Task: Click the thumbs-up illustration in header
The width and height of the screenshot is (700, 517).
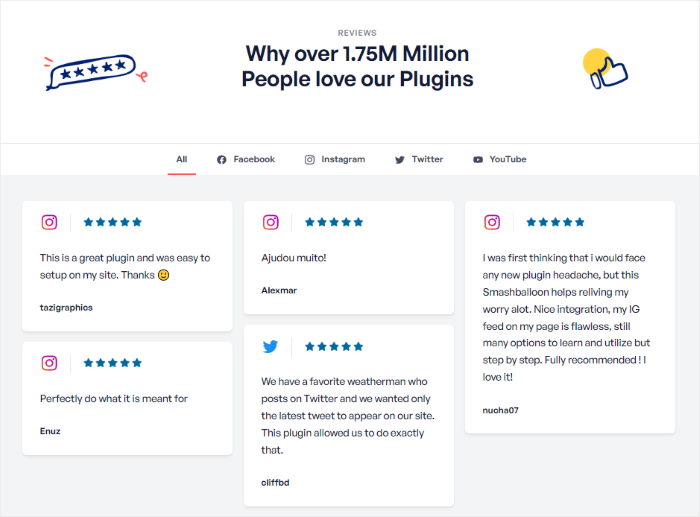Action: (605, 69)
